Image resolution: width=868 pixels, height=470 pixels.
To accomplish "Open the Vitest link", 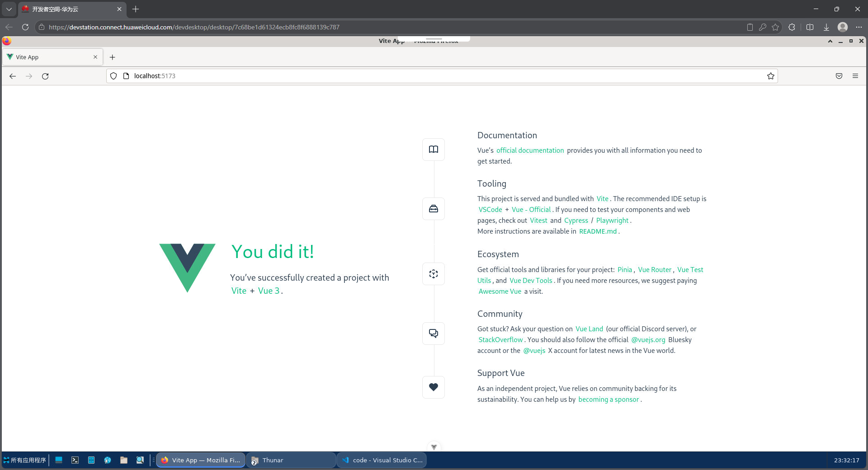I will click(x=538, y=221).
